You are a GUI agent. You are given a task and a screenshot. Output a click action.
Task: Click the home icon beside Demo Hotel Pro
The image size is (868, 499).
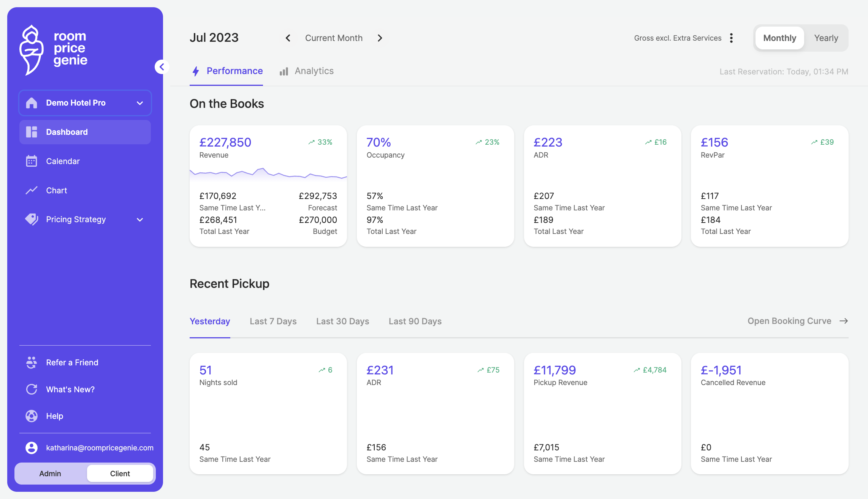pos(32,103)
